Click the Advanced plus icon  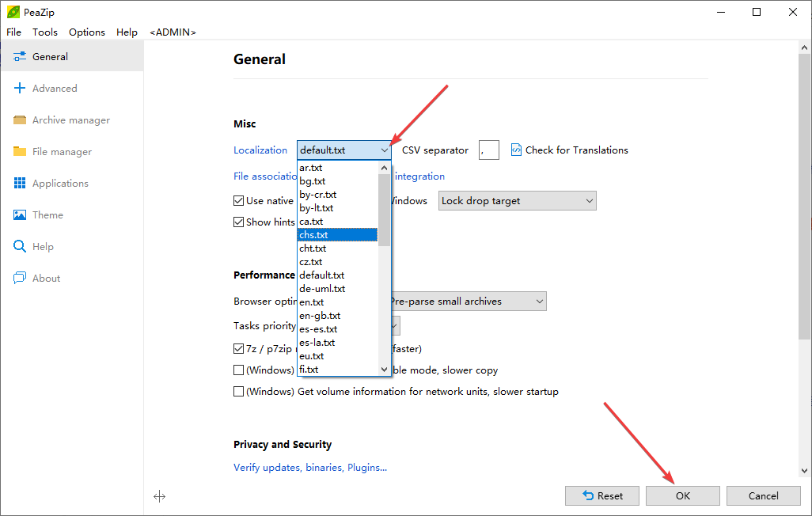point(20,89)
